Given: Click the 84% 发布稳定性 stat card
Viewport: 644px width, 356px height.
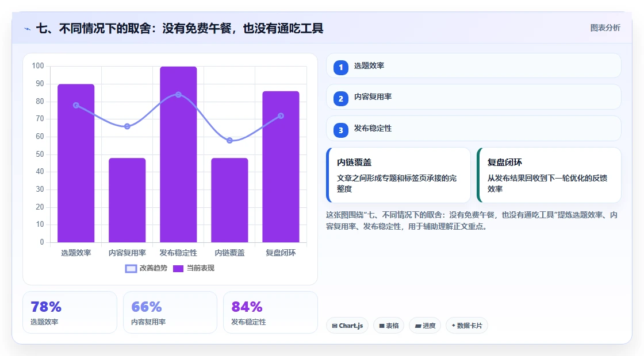Looking at the screenshot, I should [x=270, y=312].
